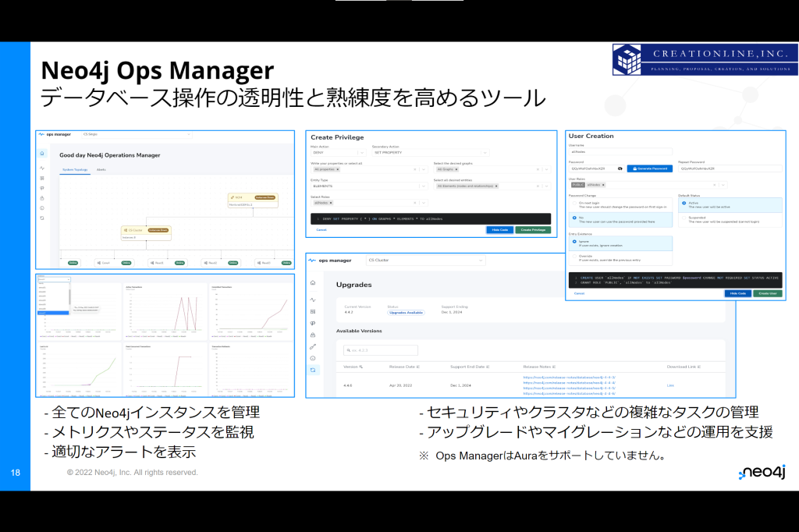Open first release notes URL link

(x=569, y=378)
